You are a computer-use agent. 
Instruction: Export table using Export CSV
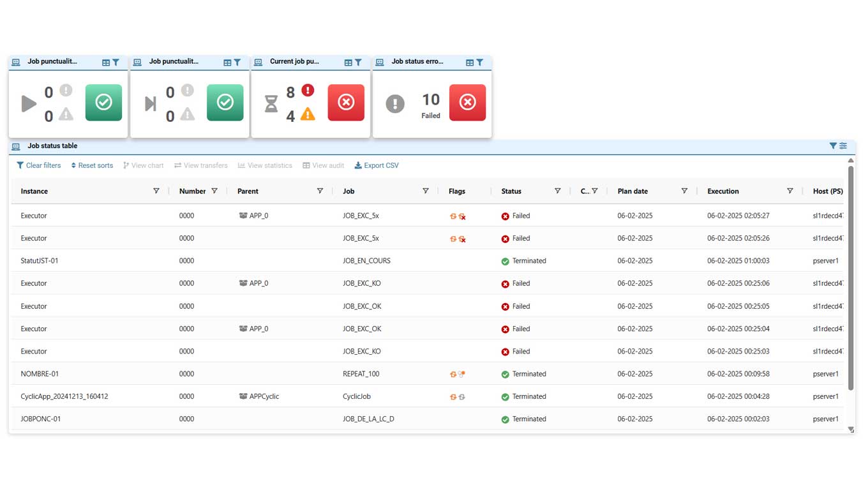(377, 165)
